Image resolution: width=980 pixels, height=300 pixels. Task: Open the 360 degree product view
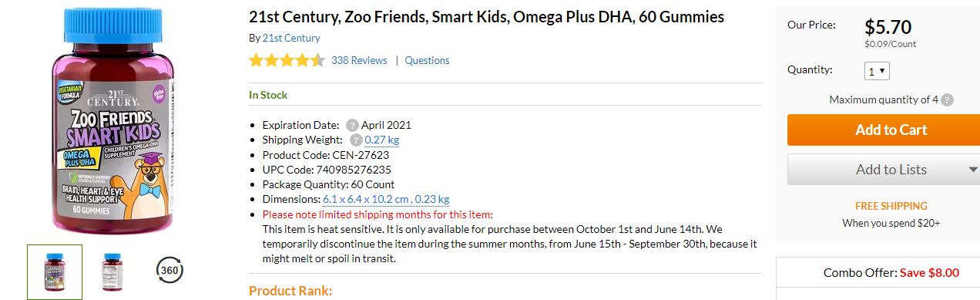coord(169,270)
